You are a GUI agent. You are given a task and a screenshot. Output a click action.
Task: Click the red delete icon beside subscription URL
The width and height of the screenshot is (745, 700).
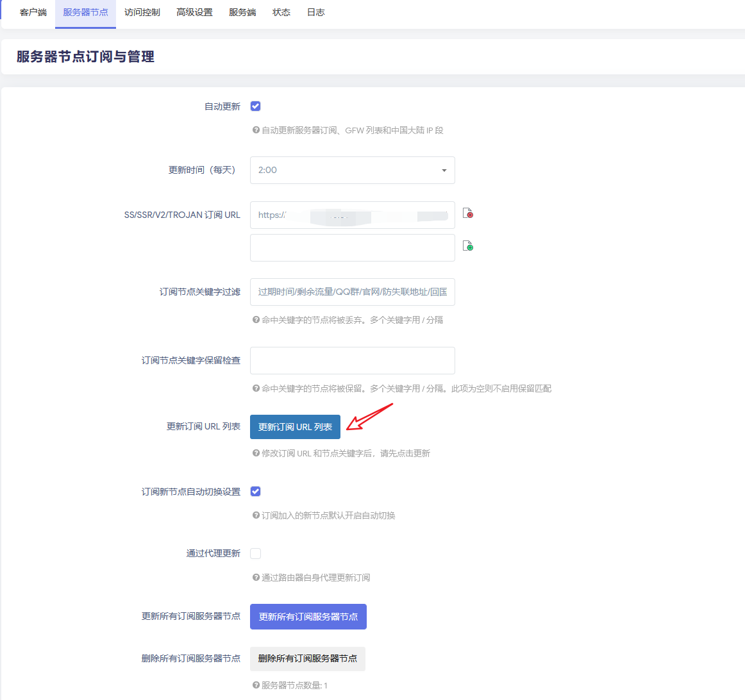[468, 213]
